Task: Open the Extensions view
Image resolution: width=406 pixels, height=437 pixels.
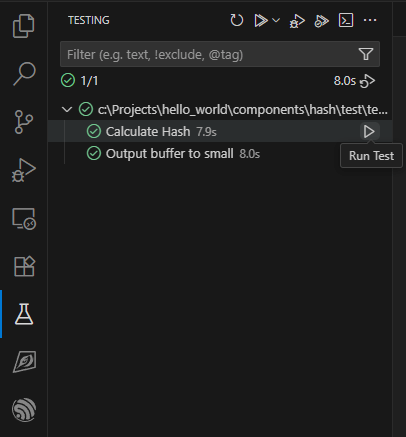Action: (x=24, y=266)
